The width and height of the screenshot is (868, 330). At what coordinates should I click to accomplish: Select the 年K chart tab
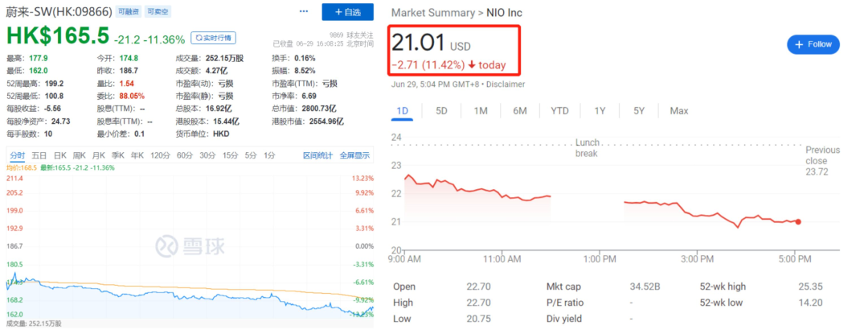[x=137, y=156]
